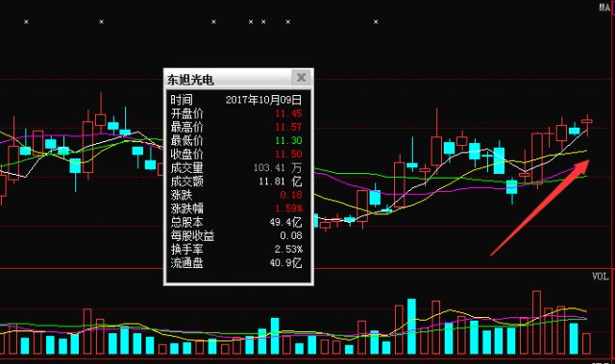Select the 开盘价 label
The height and width of the screenshot is (364, 615).
click(x=186, y=113)
